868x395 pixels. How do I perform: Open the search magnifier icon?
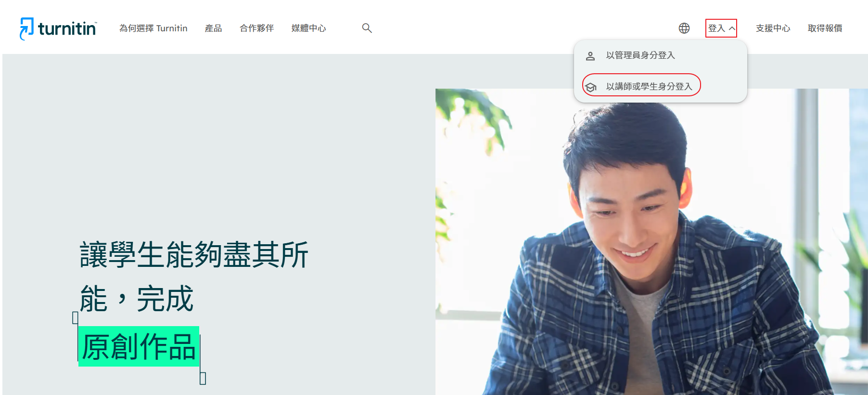(x=367, y=28)
